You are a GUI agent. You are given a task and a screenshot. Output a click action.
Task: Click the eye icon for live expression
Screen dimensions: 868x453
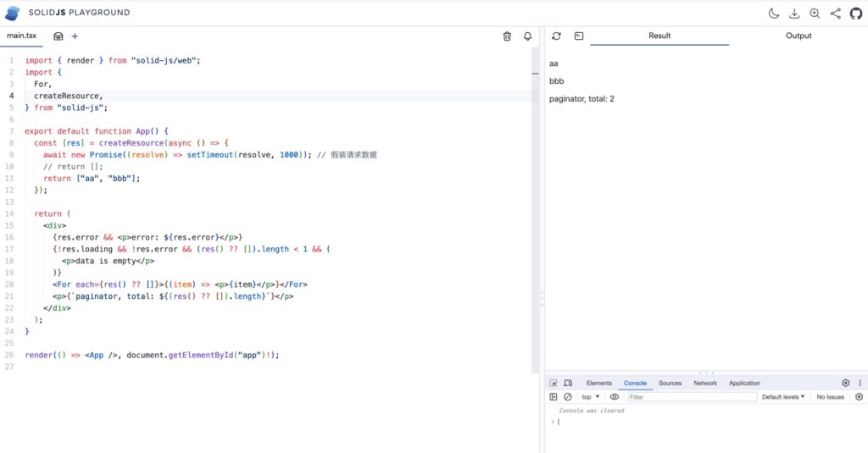(615, 397)
